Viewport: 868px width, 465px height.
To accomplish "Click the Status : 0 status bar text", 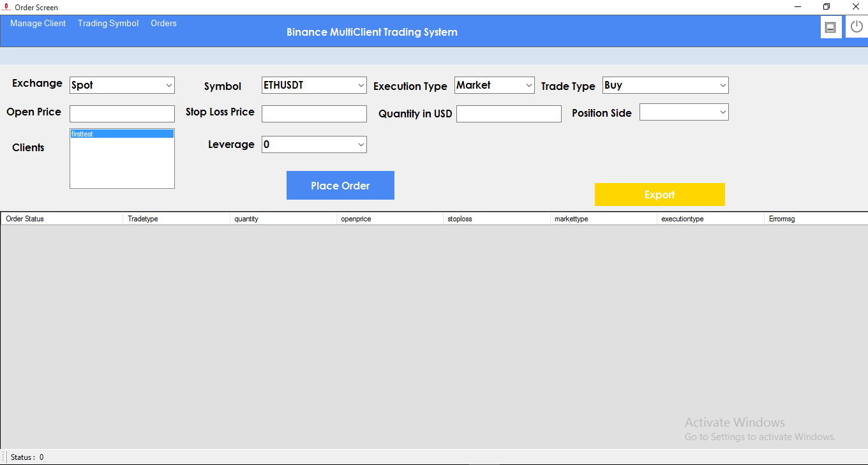I will 27,457.
